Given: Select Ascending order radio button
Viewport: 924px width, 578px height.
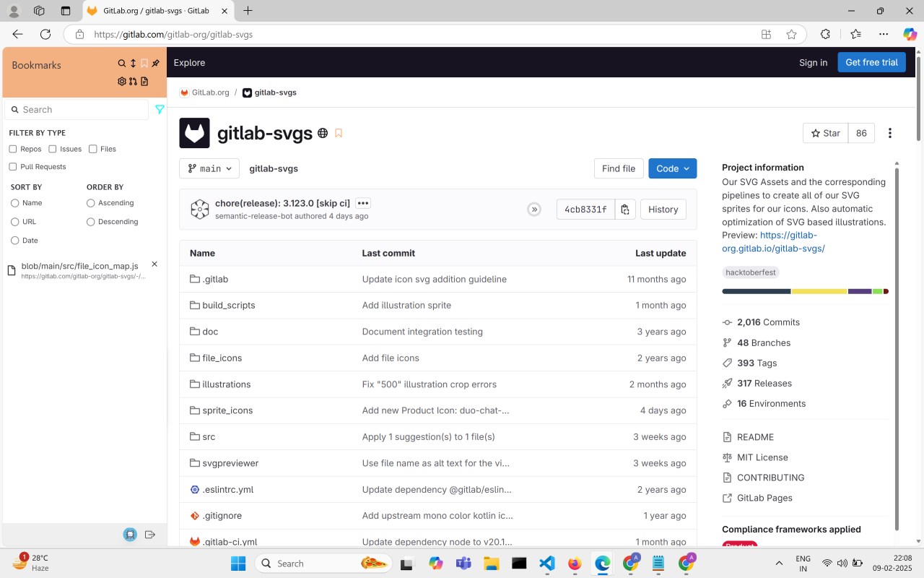Looking at the screenshot, I should [90, 203].
